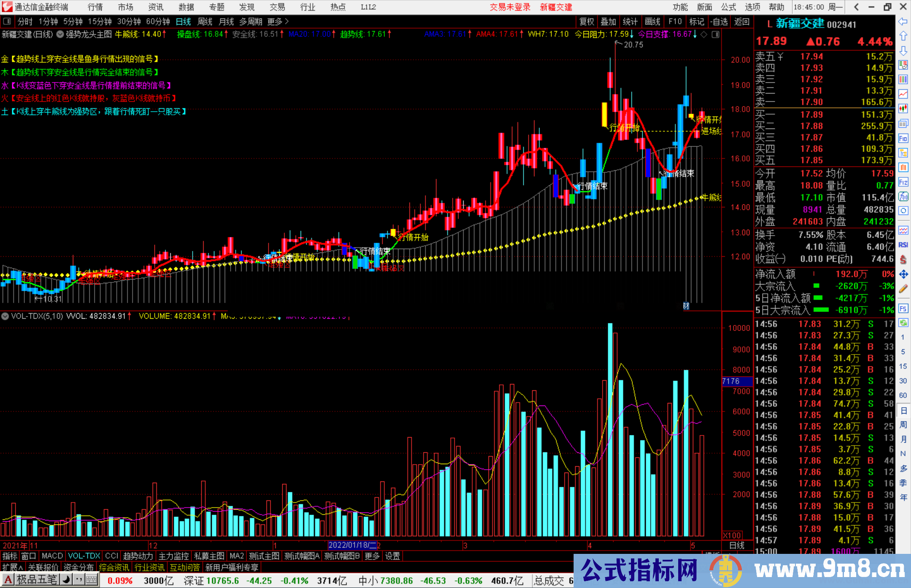This screenshot has height=588, width=911.
Task: Click the 复权 button
Action: click(x=587, y=21)
